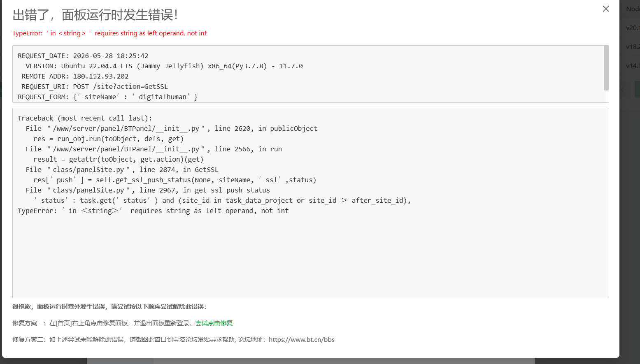Viewport: 640px width, 364px height.
Task: Click the res = run_obj.run code line
Action: click(109, 139)
